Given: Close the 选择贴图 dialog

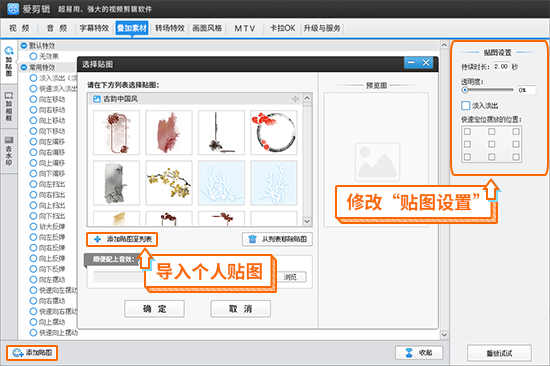Looking at the screenshot, I should (426, 63).
